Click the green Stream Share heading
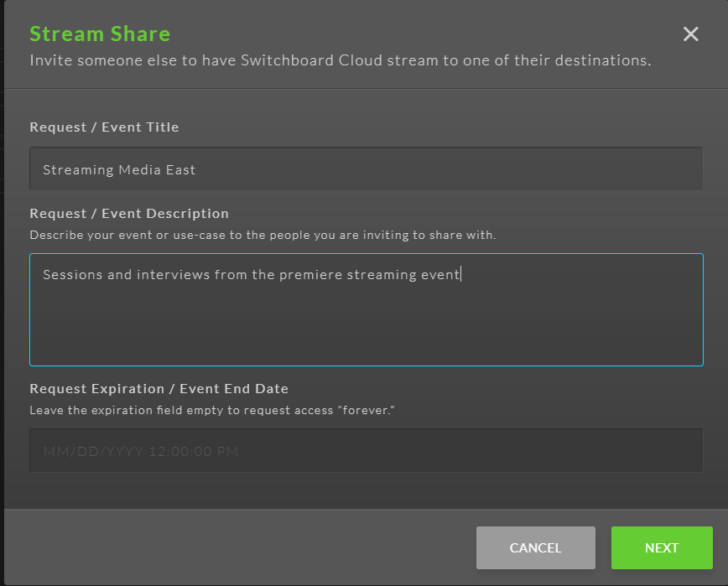Image resolution: width=728 pixels, height=586 pixels. click(x=100, y=34)
